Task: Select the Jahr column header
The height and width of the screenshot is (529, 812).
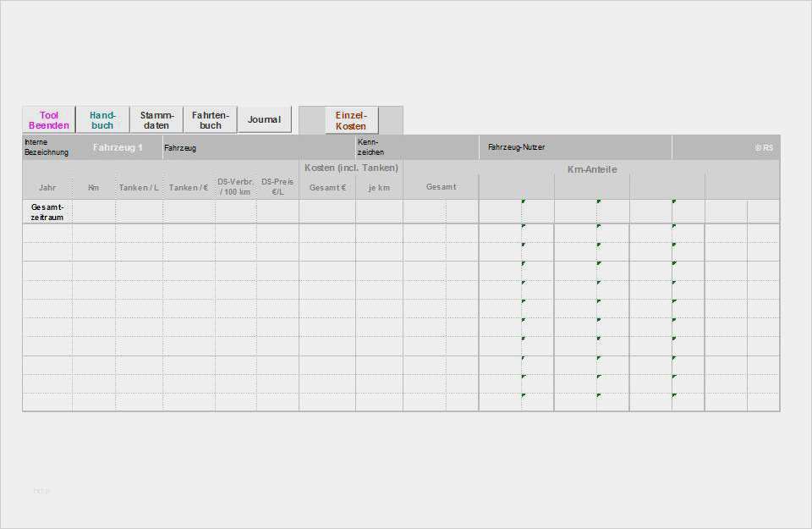Action: point(47,188)
